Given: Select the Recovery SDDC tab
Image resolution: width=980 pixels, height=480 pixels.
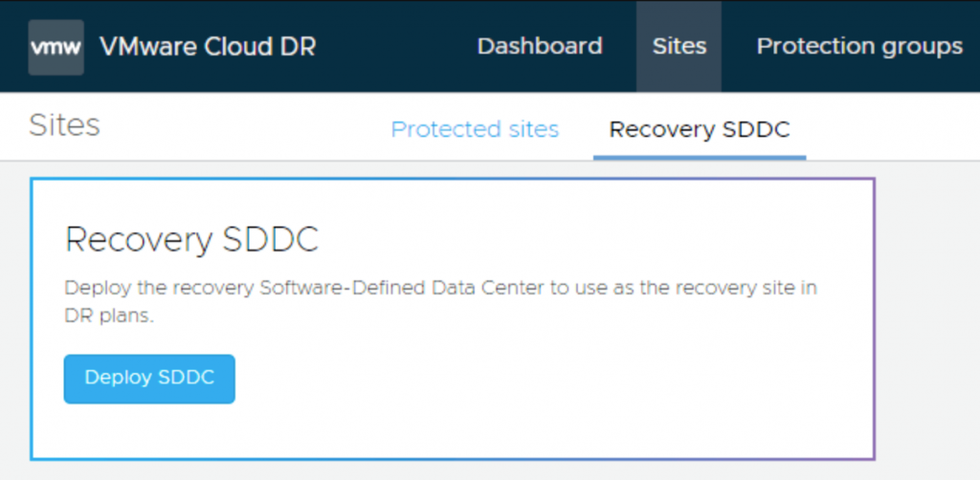Looking at the screenshot, I should [700, 129].
